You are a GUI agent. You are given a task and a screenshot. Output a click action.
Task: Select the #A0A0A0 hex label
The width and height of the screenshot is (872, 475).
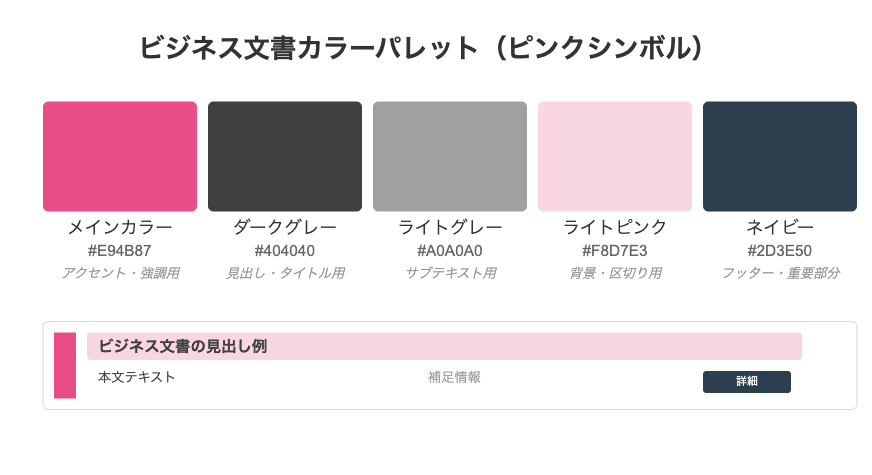(x=450, y=251)
